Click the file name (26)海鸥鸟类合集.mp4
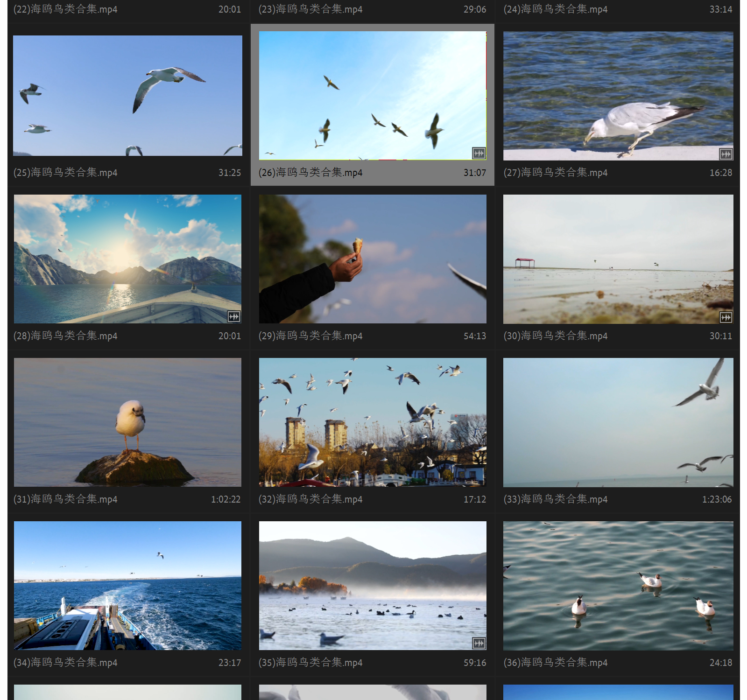 click(x=310, y=173)
